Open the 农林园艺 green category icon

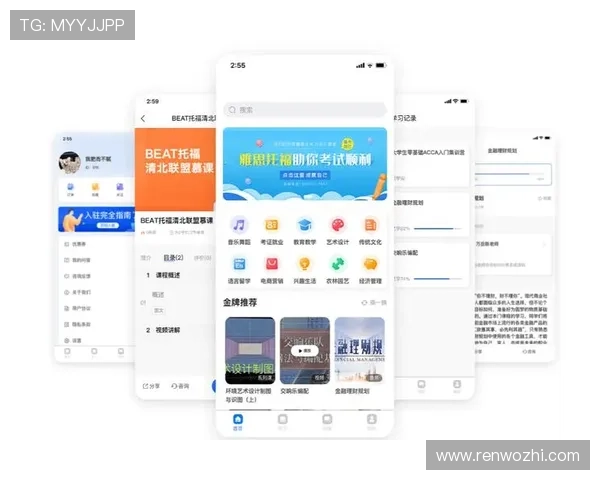tap(338, 264)
